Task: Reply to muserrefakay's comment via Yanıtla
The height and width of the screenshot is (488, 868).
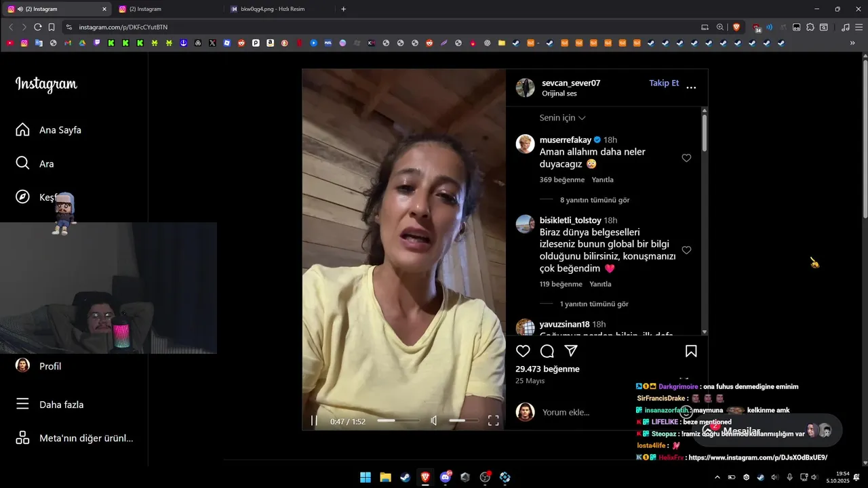Action: (x=602, y=180)
